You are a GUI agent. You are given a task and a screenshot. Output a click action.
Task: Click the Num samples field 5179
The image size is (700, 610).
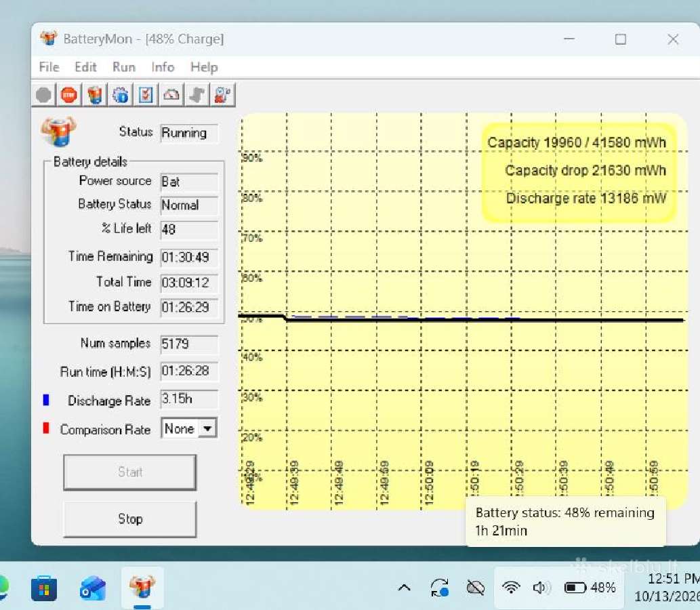(189, 344)
